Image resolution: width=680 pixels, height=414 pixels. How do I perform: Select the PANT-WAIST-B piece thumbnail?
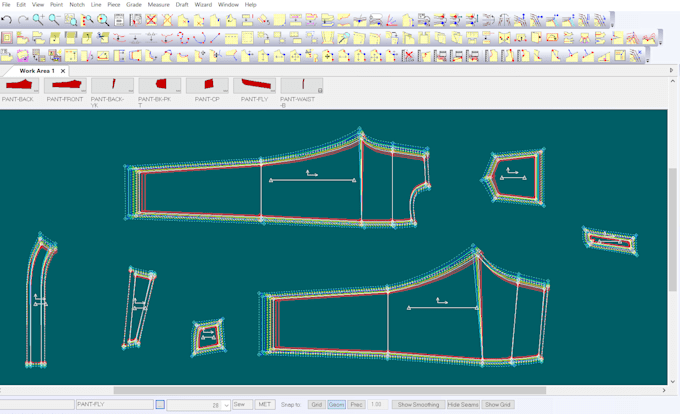coord(301,85)
